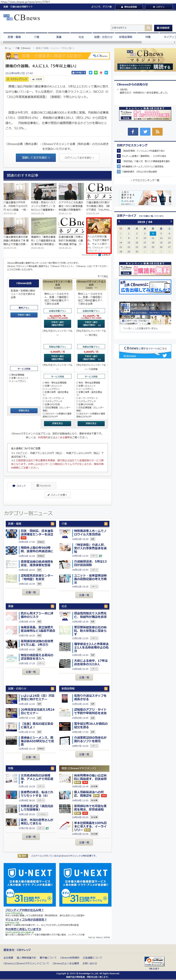
Task: Click RSS icon for 新商品情報 category
Action: [106, 689]
